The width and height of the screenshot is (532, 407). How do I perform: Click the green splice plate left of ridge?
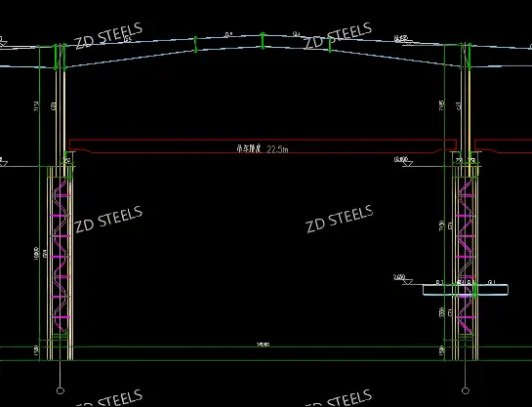click(x=195, y=45)
